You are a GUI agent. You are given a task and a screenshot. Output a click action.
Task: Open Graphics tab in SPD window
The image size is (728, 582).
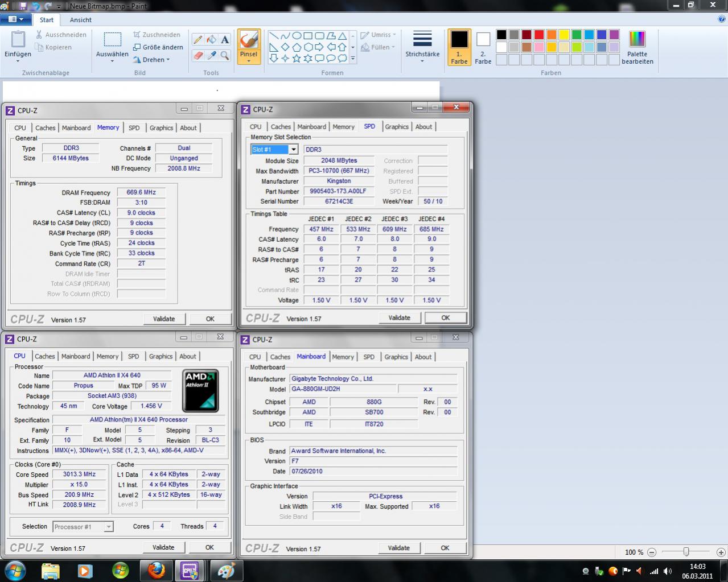point(396,127)
